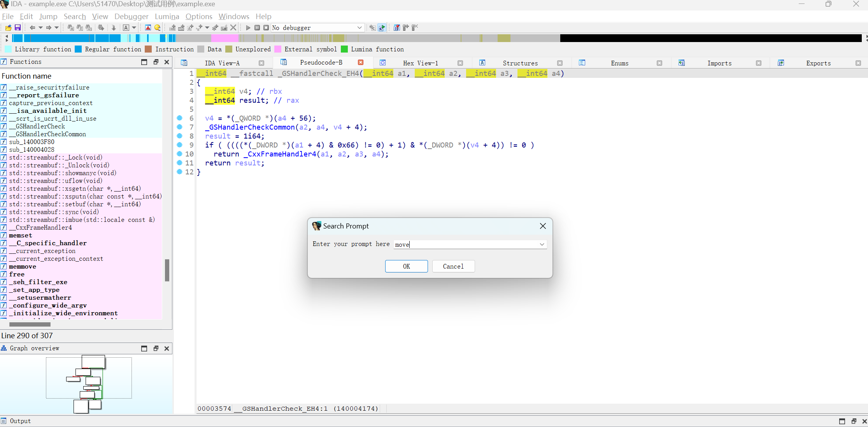868x427 pixels.
Task: Click the X delete icon in the toolbar
Action: tap(233, 28)
